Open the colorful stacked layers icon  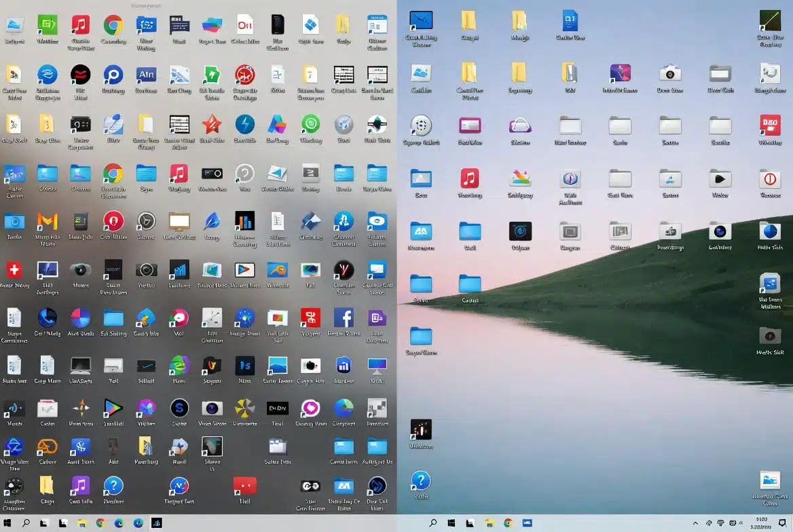click(520, 178)
